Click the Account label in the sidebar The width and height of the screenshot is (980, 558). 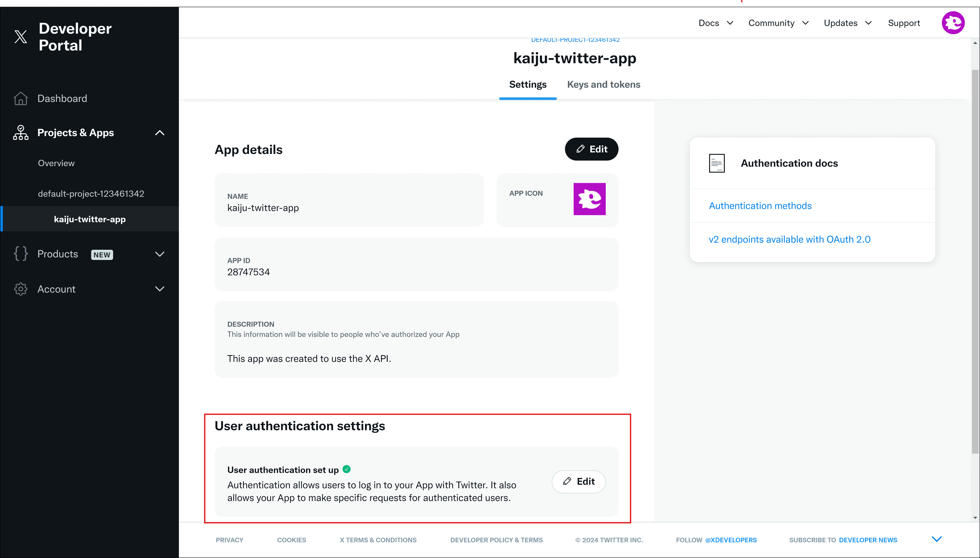(56, 289)
